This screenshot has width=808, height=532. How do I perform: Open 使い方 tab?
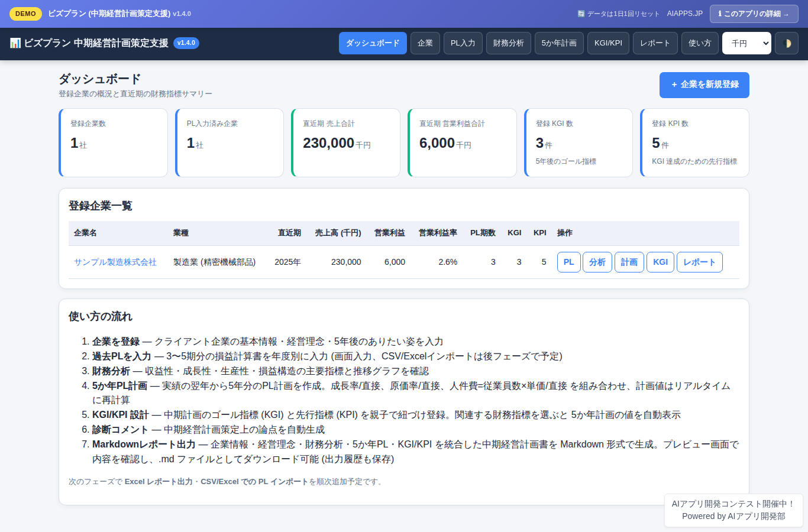point(700,43)
